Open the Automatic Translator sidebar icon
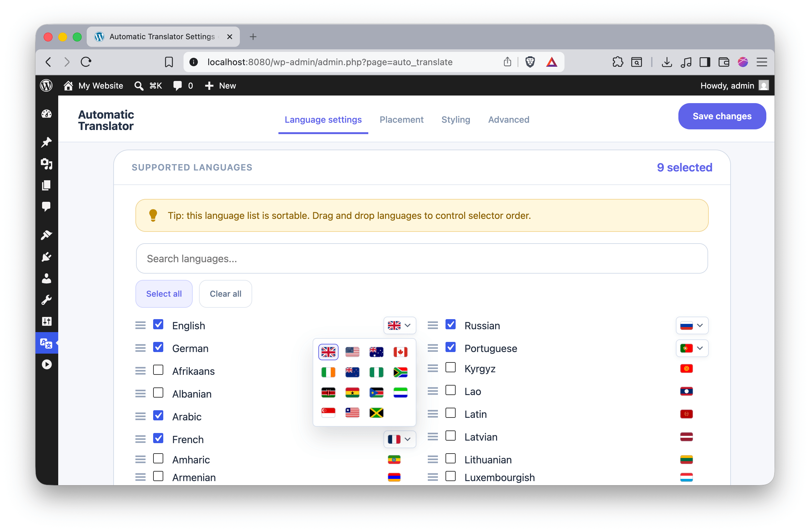This screenshot has width=810, height=532. [47, 343]
